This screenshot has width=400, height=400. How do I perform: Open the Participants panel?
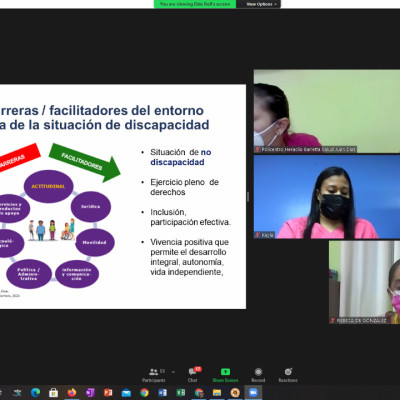coord(153,375)
